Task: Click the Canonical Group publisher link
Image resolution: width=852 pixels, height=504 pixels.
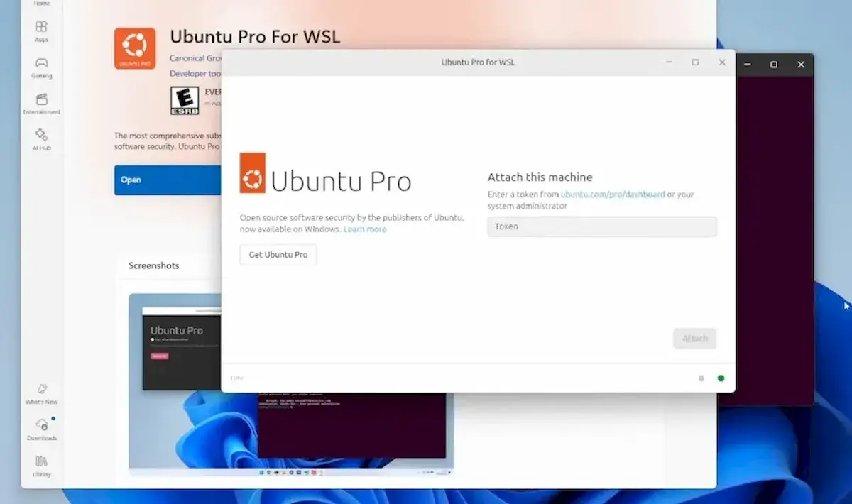Action: 195,58
